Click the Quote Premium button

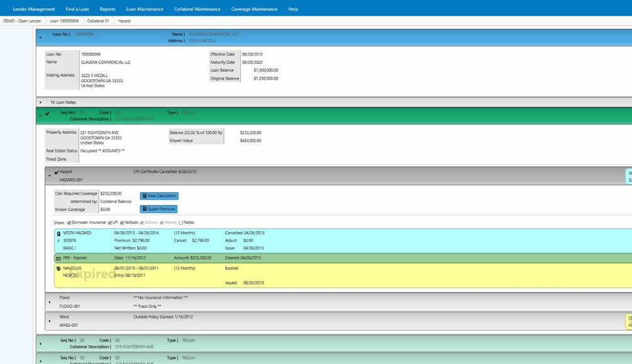click(x=159, y=209)
